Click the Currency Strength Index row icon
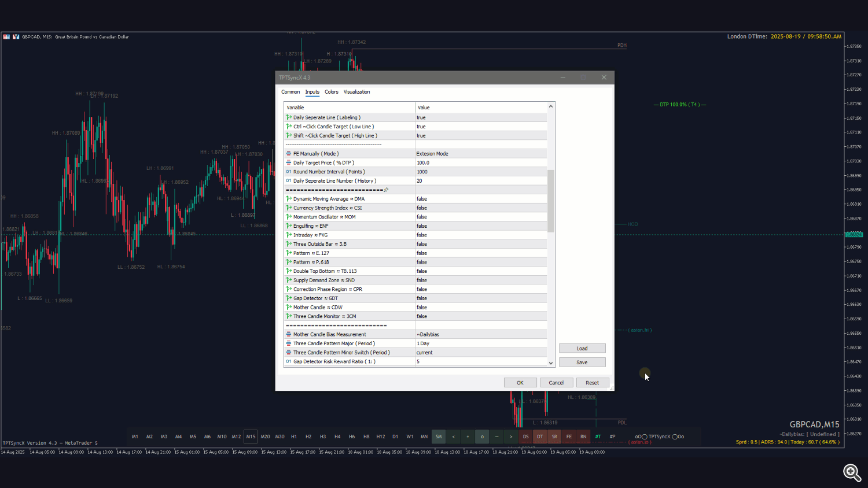 289,208
